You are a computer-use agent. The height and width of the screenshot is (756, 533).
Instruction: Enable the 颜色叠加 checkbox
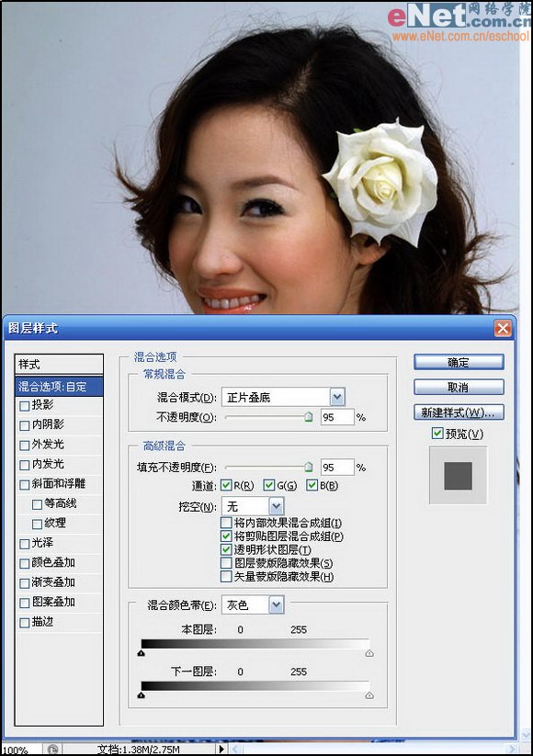[x=25, y=564]
